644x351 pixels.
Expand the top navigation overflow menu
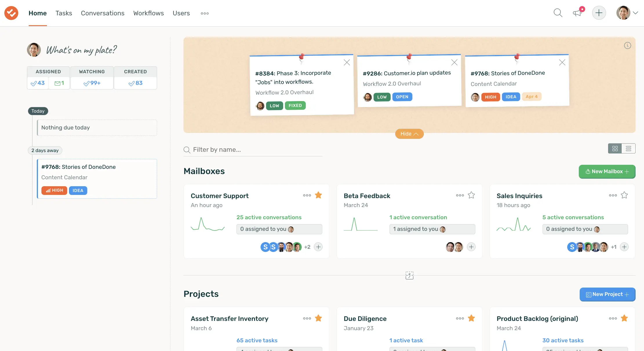click(x=205, y=13)
